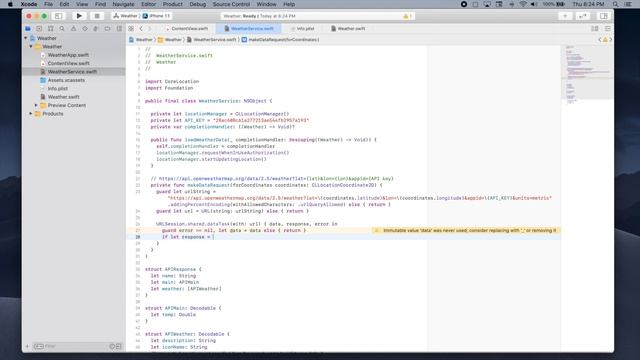Expand the Preview Content folder
640x360 pixels.
point(36,105)
